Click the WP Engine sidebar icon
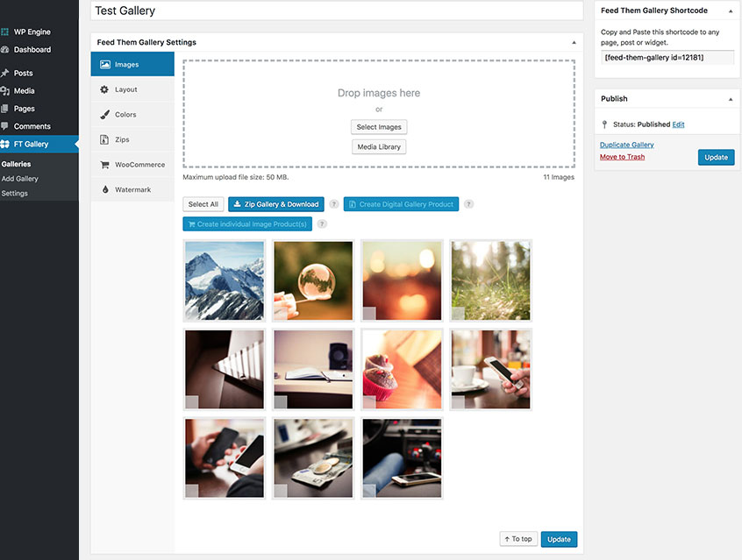Screen dimensions: 742x560 [x=4, y=32]
